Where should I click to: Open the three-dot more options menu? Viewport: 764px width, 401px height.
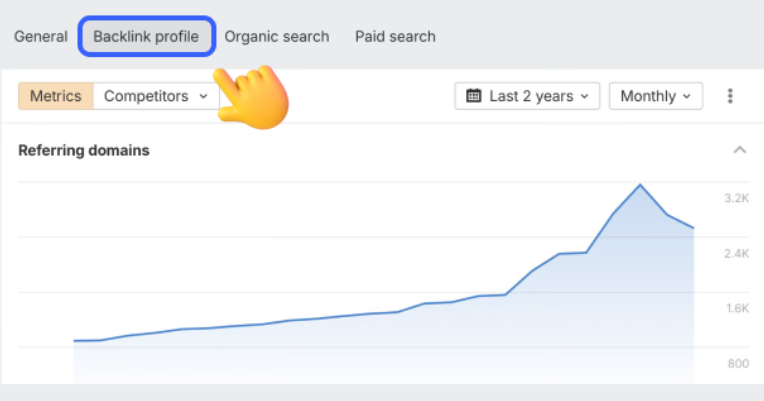click(x=730, y=96)
